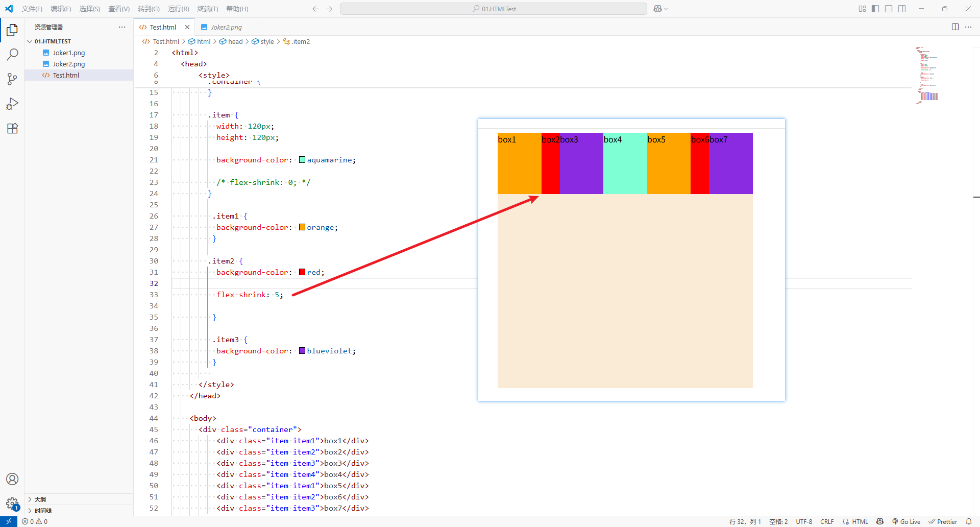Open the Copilot chat icon in title bar

[658, 9]
